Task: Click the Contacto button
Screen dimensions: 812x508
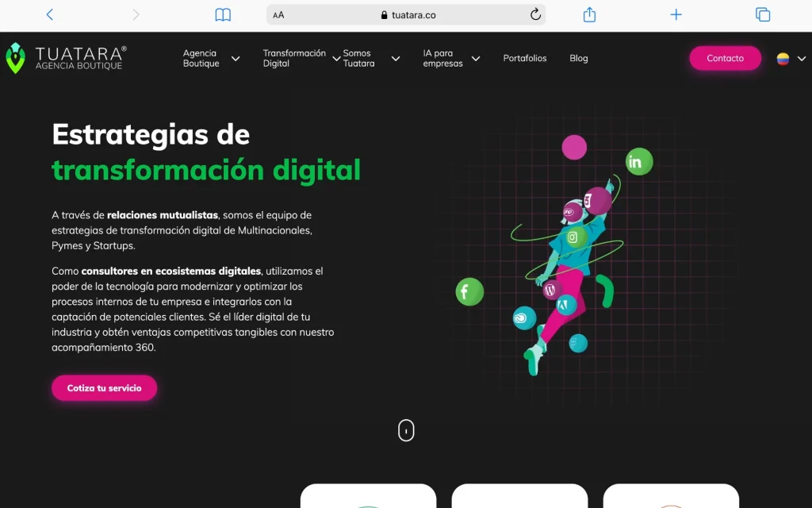Action: point(725,58)
